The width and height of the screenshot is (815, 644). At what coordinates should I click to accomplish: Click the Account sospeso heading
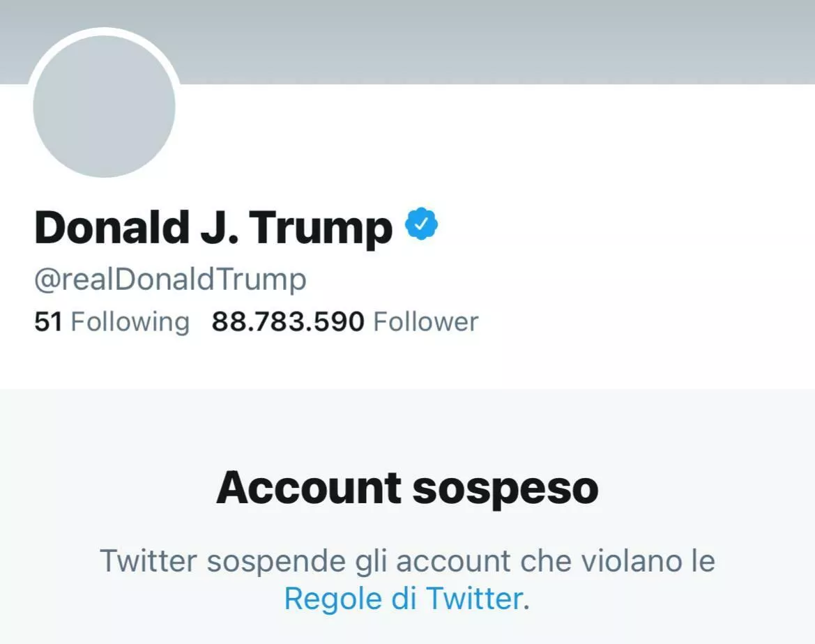407,488
